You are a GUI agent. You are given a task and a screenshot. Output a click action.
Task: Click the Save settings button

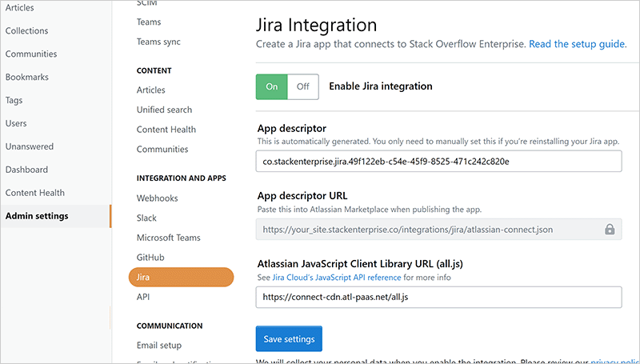point(289,338)
